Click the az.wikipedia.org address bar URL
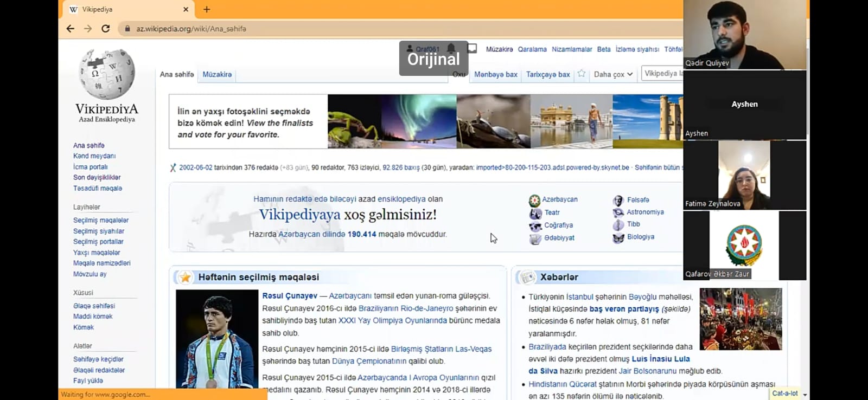 click(x=191, y=29)
